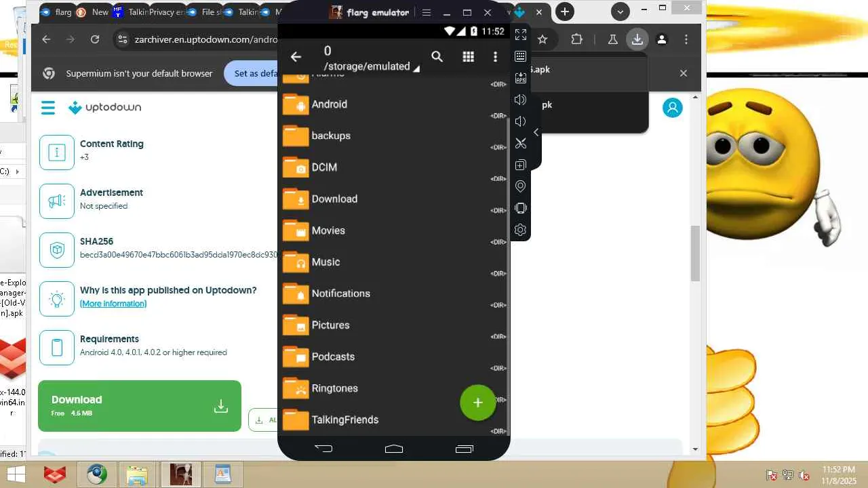Image resolution: width=868 pixels, height=488 pixels.
Task: Tap the Android recent apps button
Action: 465,449
